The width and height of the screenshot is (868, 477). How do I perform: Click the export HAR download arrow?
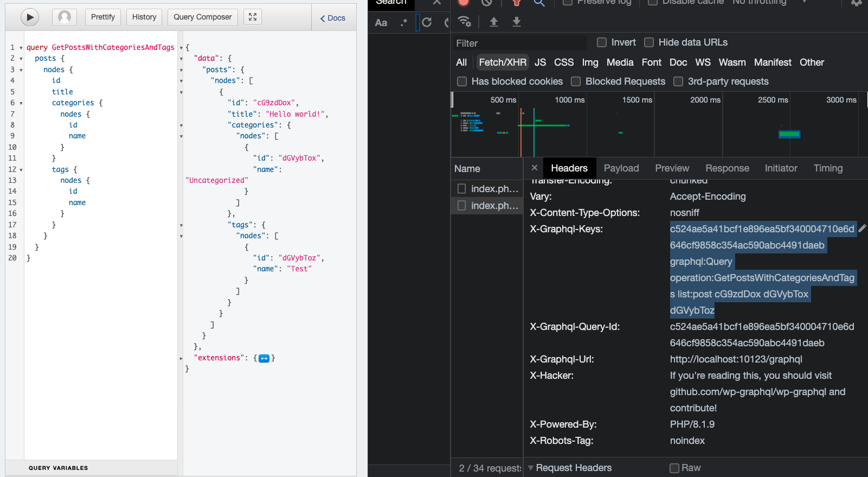pos(517,22)
